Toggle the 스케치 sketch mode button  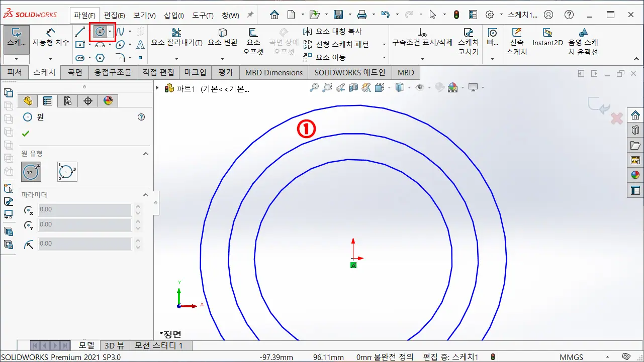click(17, 41)
